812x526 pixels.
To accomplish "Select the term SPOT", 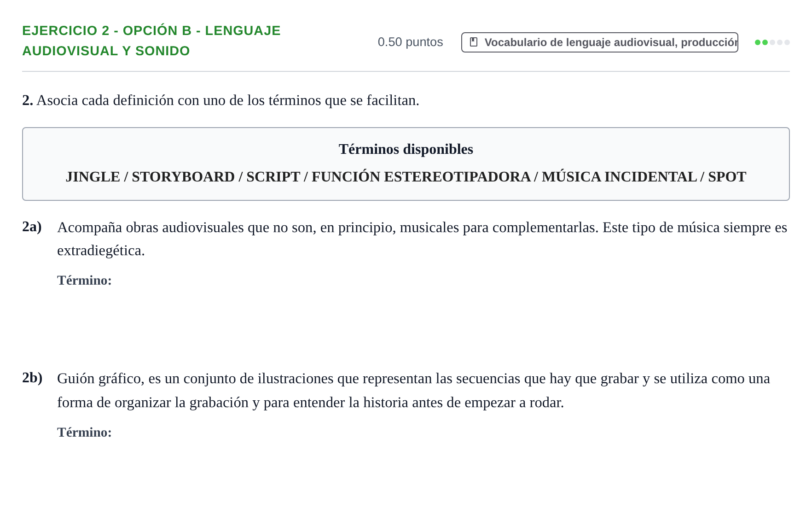I will coord(727,177).
